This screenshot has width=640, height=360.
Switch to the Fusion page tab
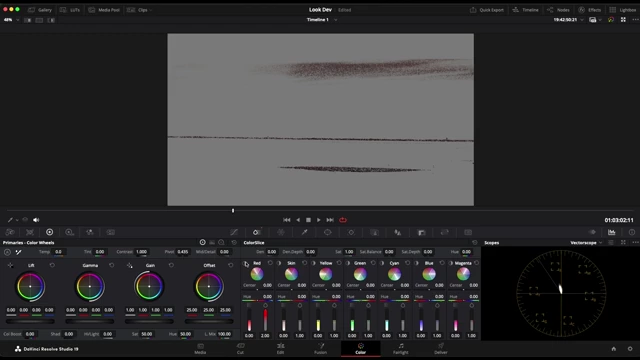coord(320,349)
